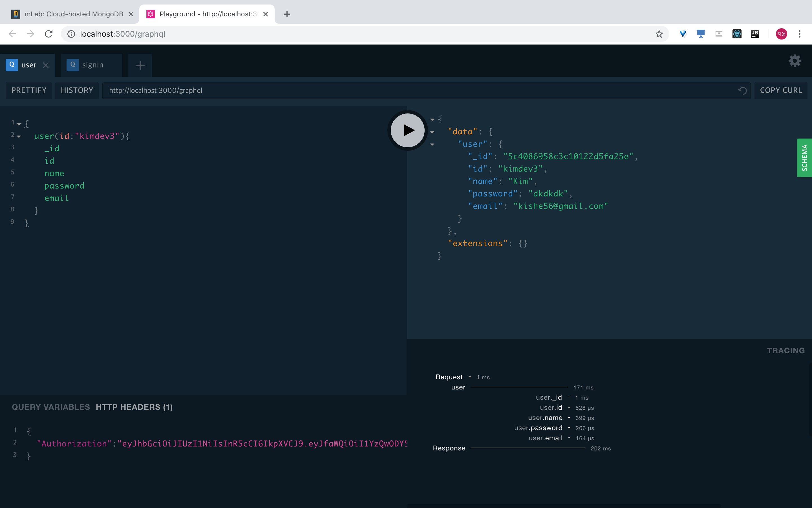
Task: Select the Playground browser tab
Action: [x=207, y=14]
